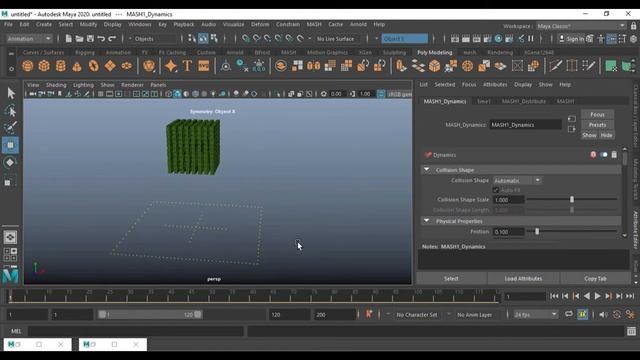The image size is (640, 360).
Task: Click the Multi-Cut knife shelf icon
Action: pyautogui.click(x=556, y=66)
